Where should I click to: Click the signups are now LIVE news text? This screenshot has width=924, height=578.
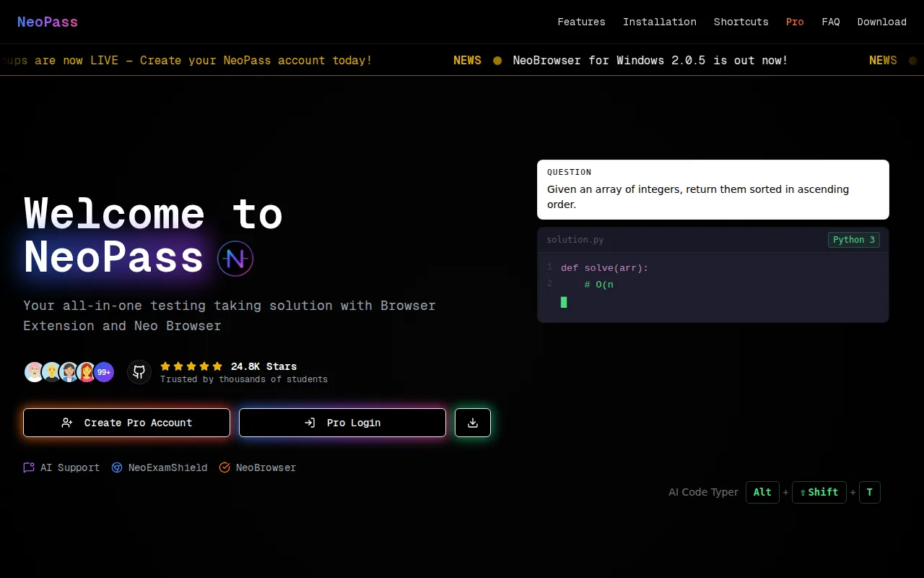click(186, 60)
